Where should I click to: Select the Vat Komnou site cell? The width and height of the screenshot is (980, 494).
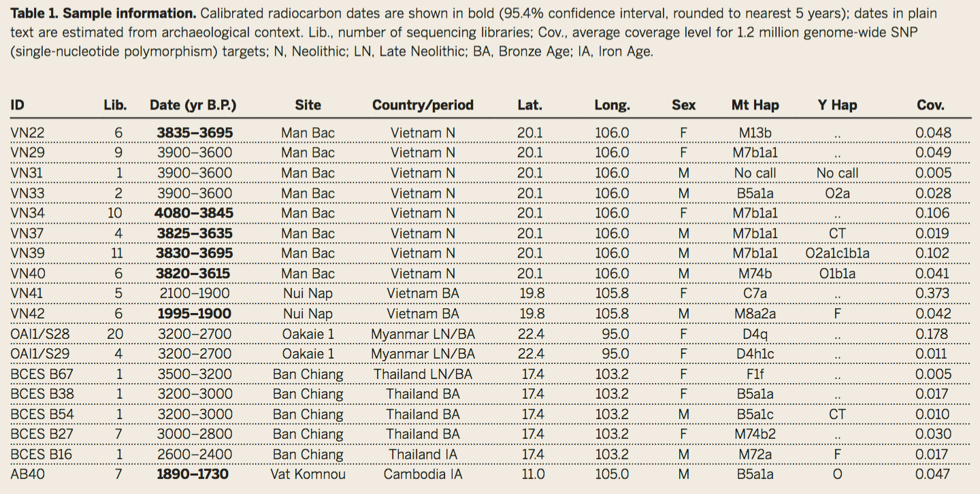[308, 474]
